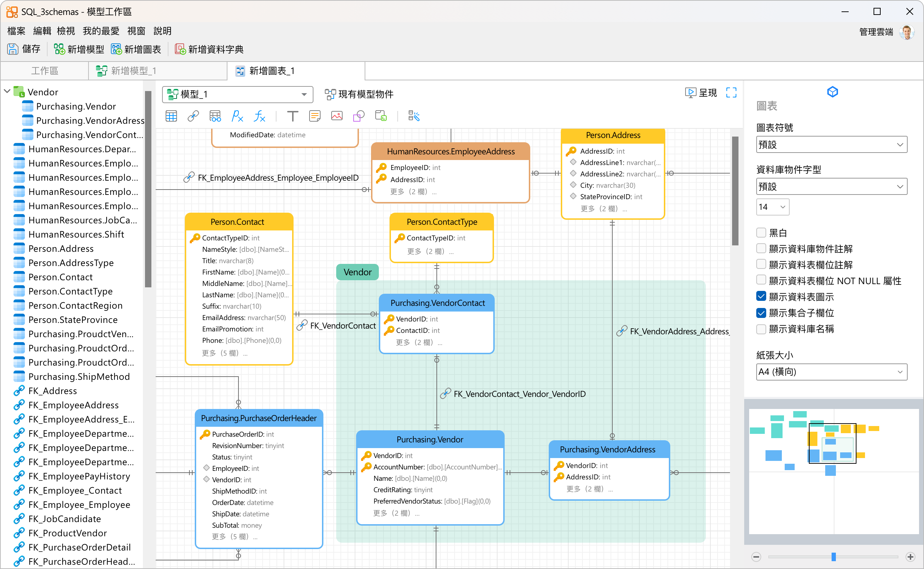Image resolution: width=924 pixels, height=569 pixels.
Task: Click the 現有模型物件 button
Action: coord(359,94)
